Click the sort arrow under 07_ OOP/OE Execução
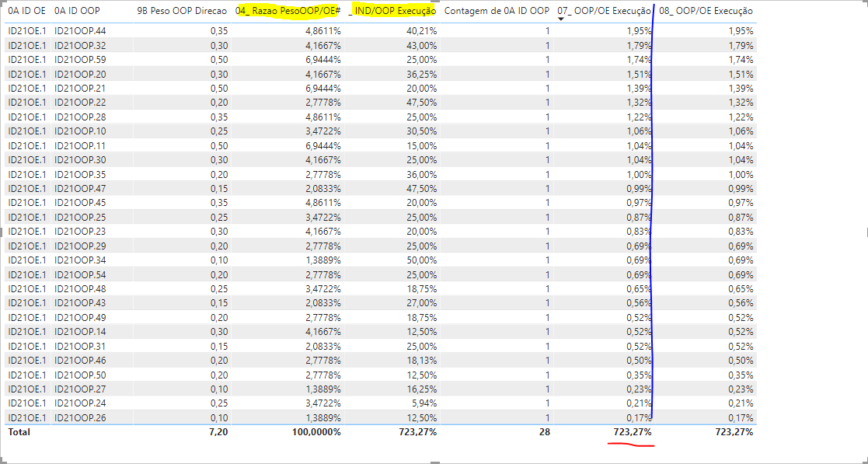Viewport: 868px width, 464px height. pos(561,19)
